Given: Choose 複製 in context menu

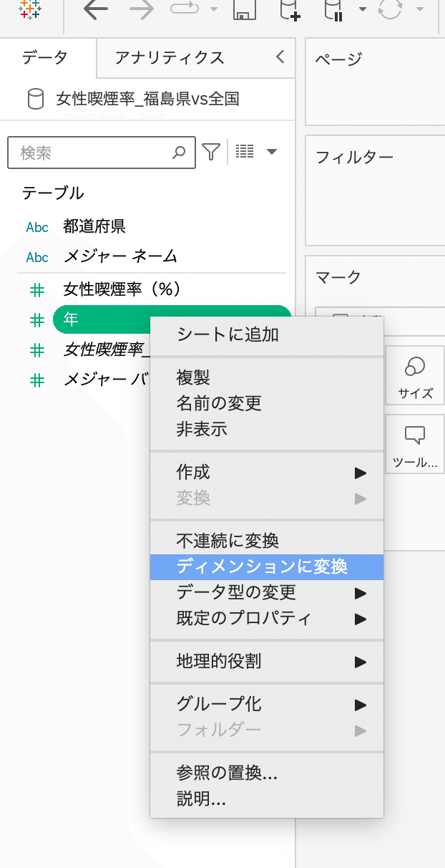Looking at the screenshot, I should (x=267, y=377).
